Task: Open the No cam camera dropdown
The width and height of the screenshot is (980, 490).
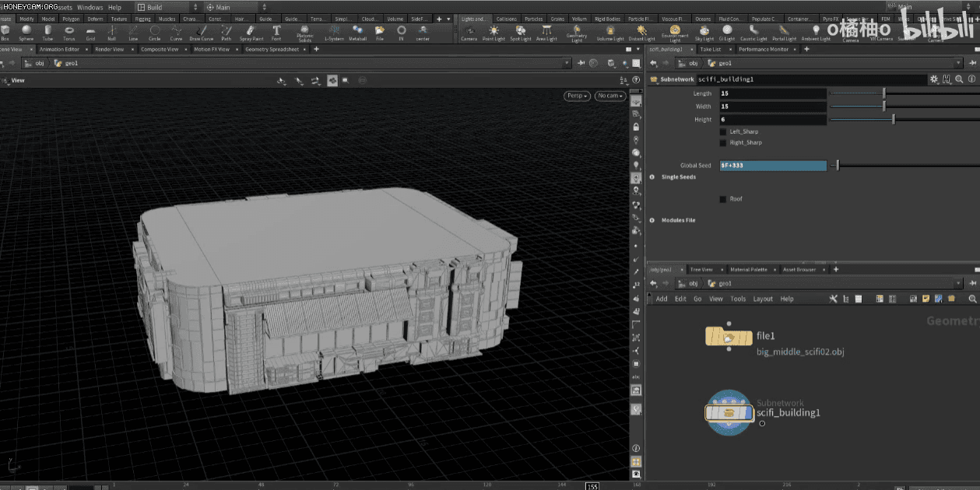Action: pyautogui.click(x=609, y=96)
